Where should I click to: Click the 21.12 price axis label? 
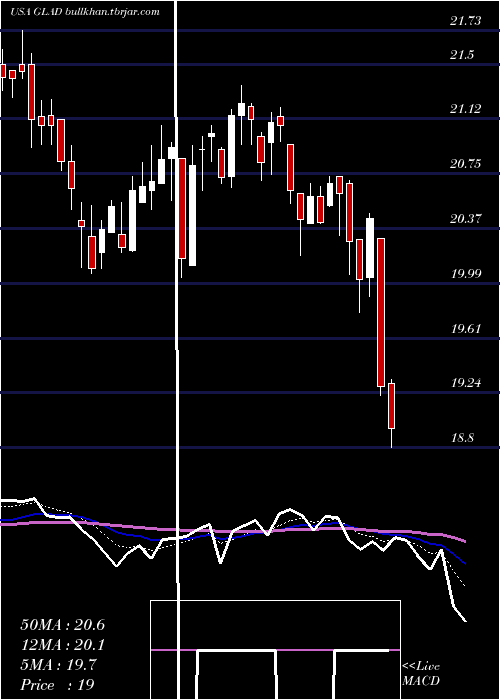pos(466,108)
